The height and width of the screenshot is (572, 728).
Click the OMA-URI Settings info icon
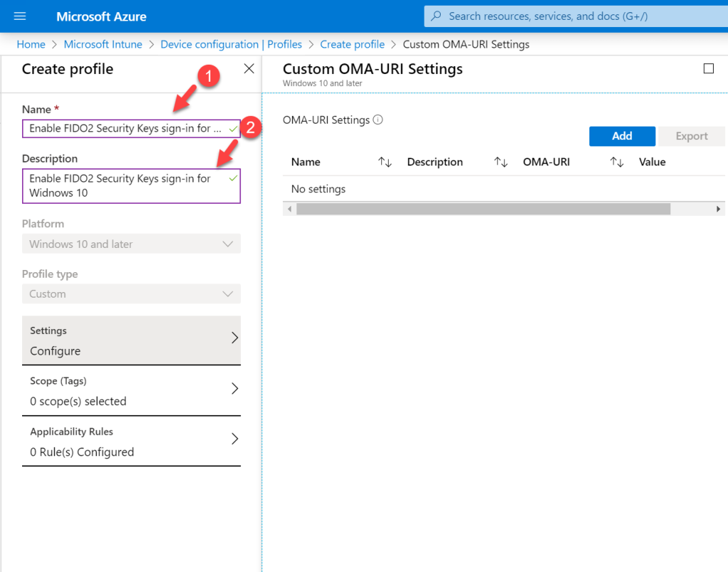click(376, 120)
